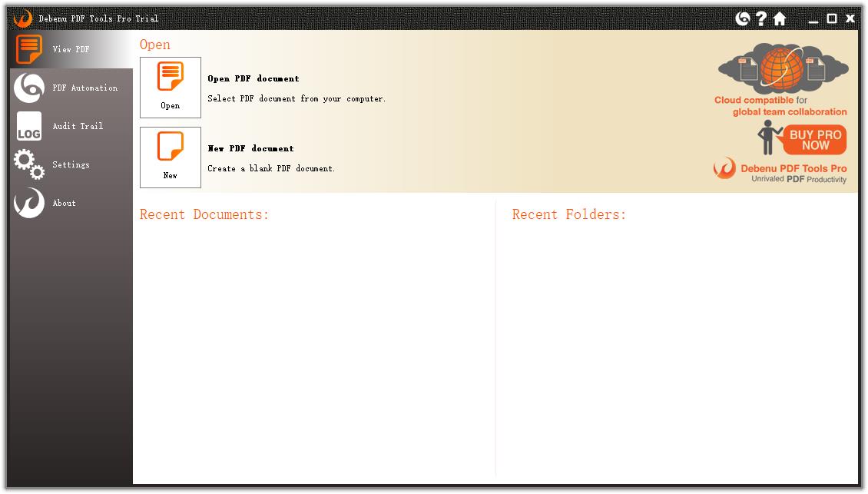The height and width of the screenshot is (494, 868).
Task: Maximize the Debenu PDF Tools window
Action: pyautogui.click(x=831, y=19)
